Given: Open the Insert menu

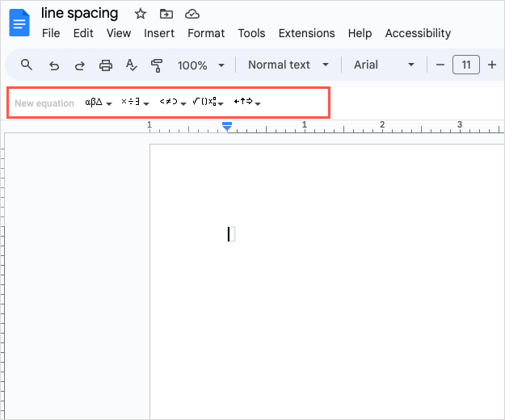Looking at the screenshot, I should click(159, 33).
